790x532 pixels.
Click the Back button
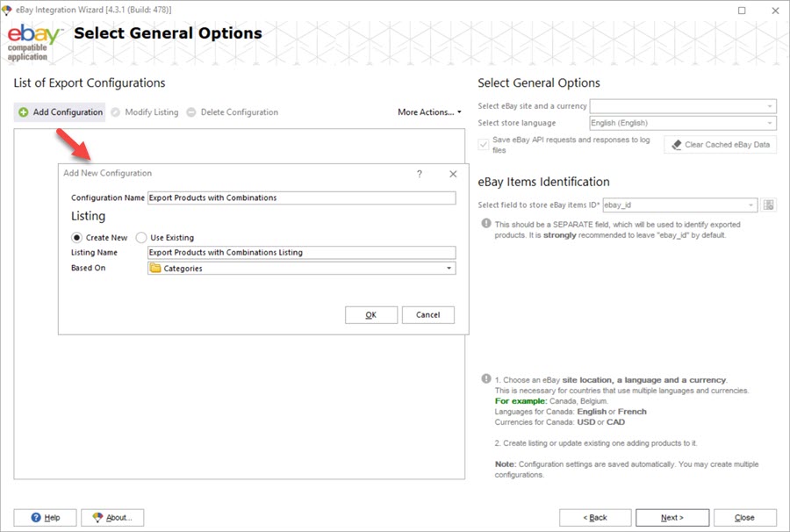595,517
